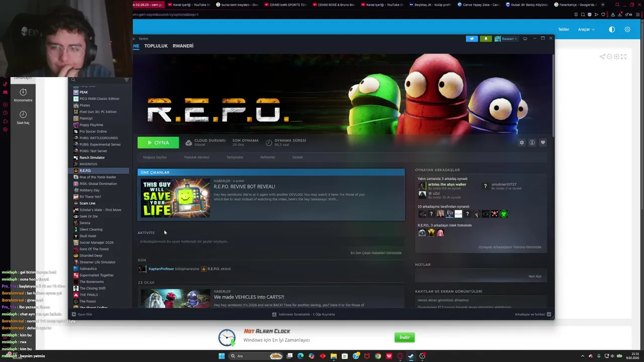Click the Kronometre stopwatch icon
The image size is (644, 362).
coord(23,92)
